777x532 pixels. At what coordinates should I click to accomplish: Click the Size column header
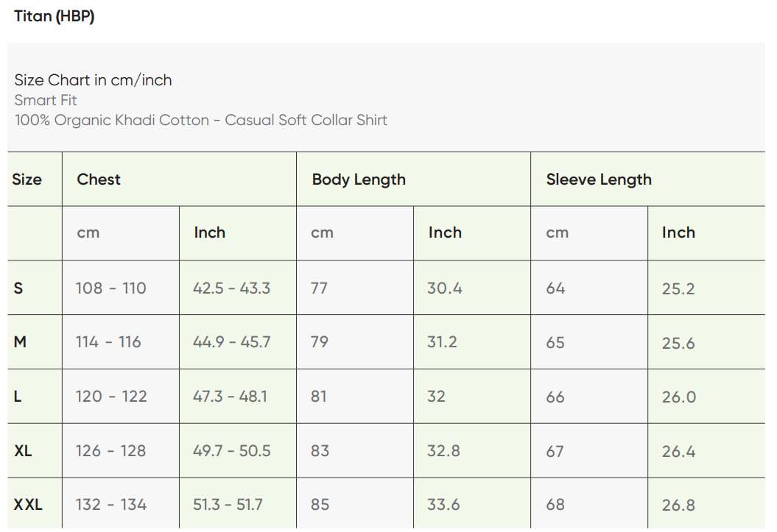[x=27, y=180]
